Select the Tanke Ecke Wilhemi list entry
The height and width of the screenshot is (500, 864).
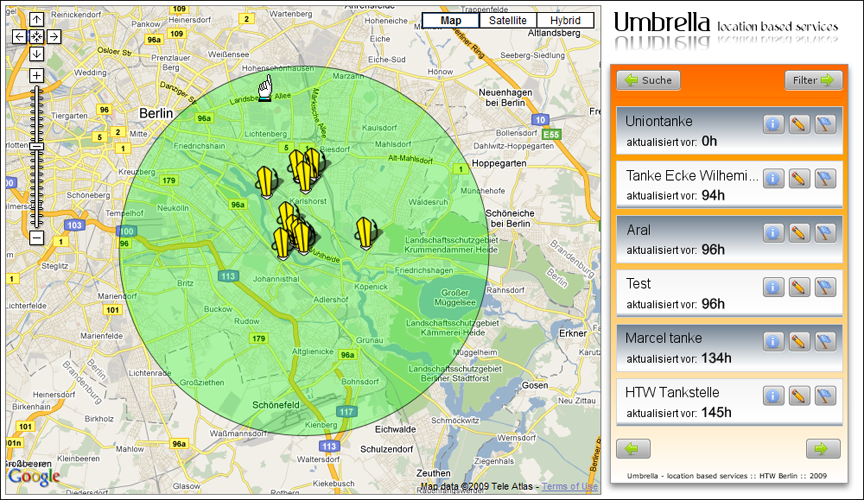coord(730,185)
